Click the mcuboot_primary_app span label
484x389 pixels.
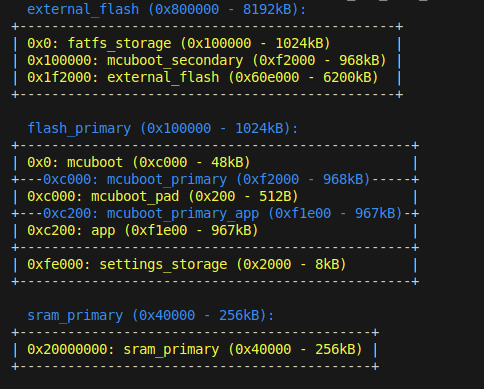[223, 213]
